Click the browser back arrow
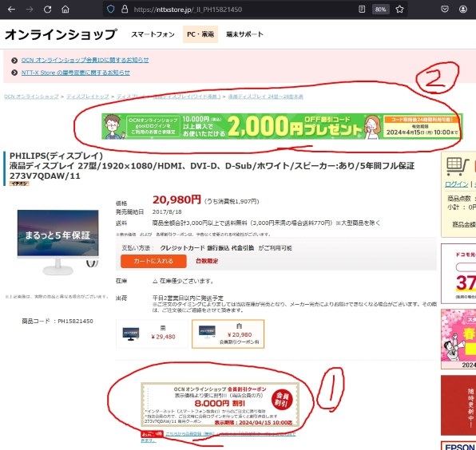The height and width of the screenshot is (450, 476). pyautogui.click(x=11, y=10)
